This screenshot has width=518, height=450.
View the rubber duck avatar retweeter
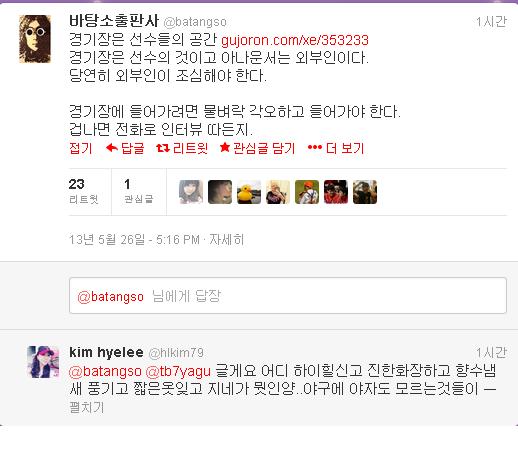249,192
